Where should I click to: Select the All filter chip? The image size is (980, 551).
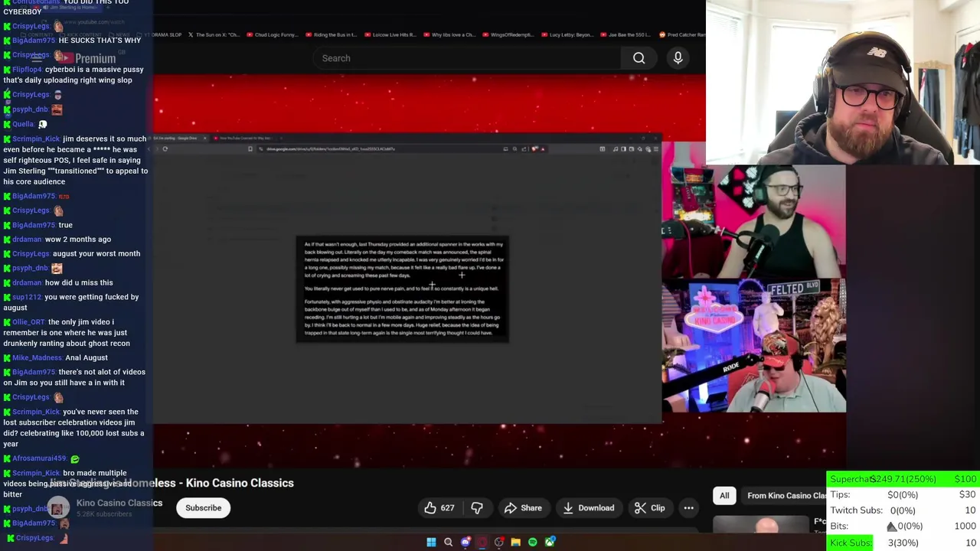724,496
